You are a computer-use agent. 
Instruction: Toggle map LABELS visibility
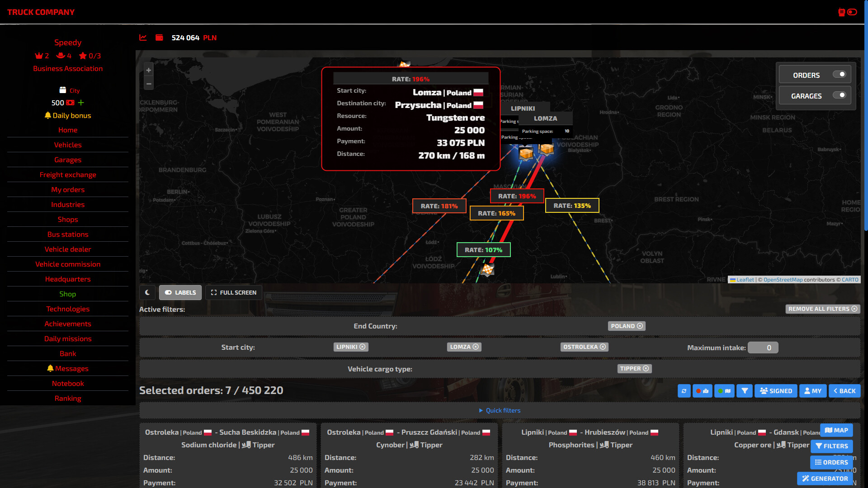pyautogui.click(x=180, y=292)
